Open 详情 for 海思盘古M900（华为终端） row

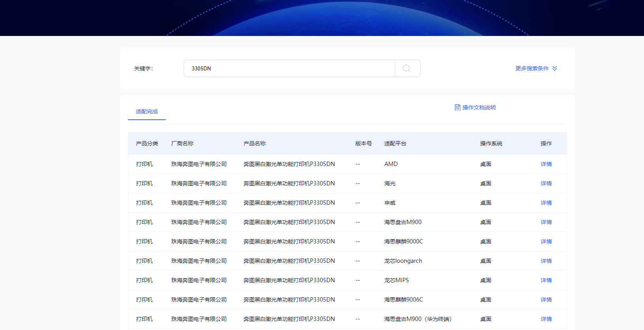tap(546, 319)
